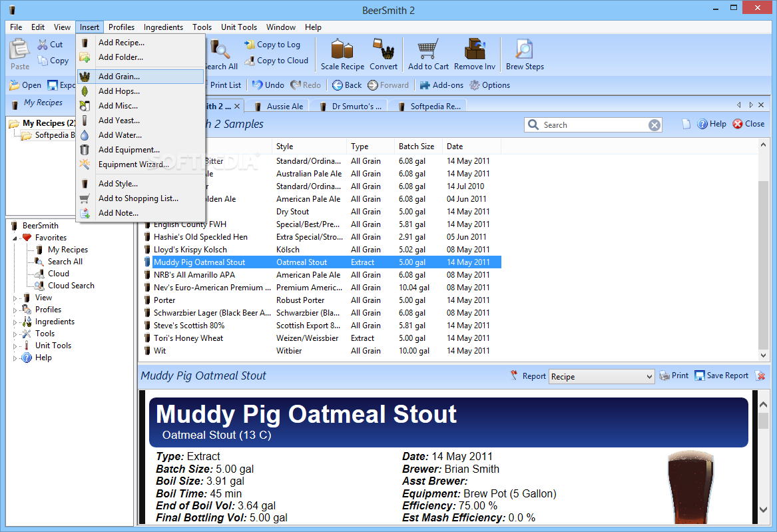Click the Help icon beside Search
Image resolution: width=777 pixels, height=532 pixels.
702,124
